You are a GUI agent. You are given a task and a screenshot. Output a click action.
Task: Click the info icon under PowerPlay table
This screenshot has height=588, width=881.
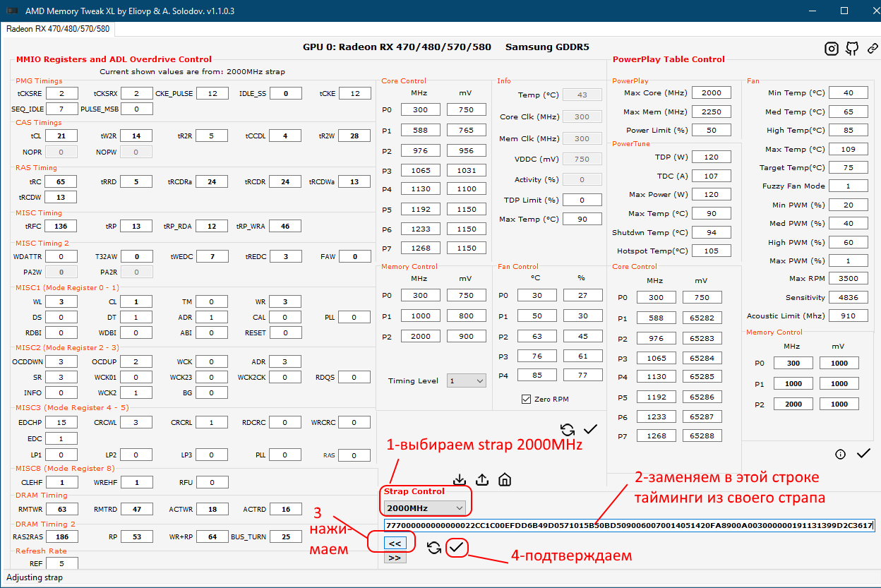click(x=840, y=454)
